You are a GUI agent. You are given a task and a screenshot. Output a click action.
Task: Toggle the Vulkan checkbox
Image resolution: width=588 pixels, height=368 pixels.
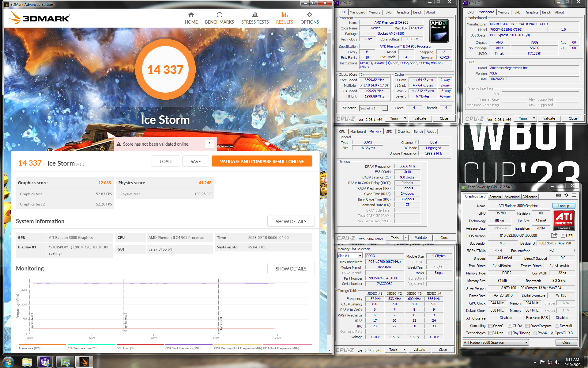[x=490, y=333]
